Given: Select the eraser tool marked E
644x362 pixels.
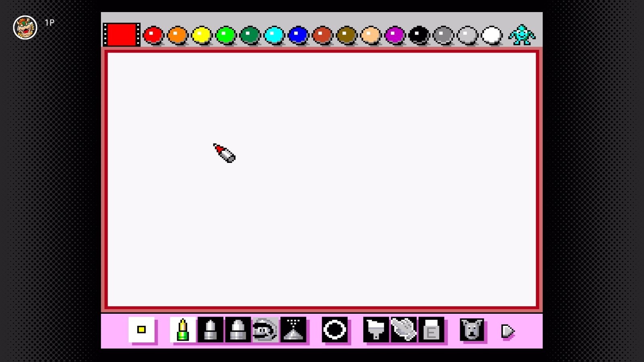Looking at the screenshot, I should (x=431, y=330).
